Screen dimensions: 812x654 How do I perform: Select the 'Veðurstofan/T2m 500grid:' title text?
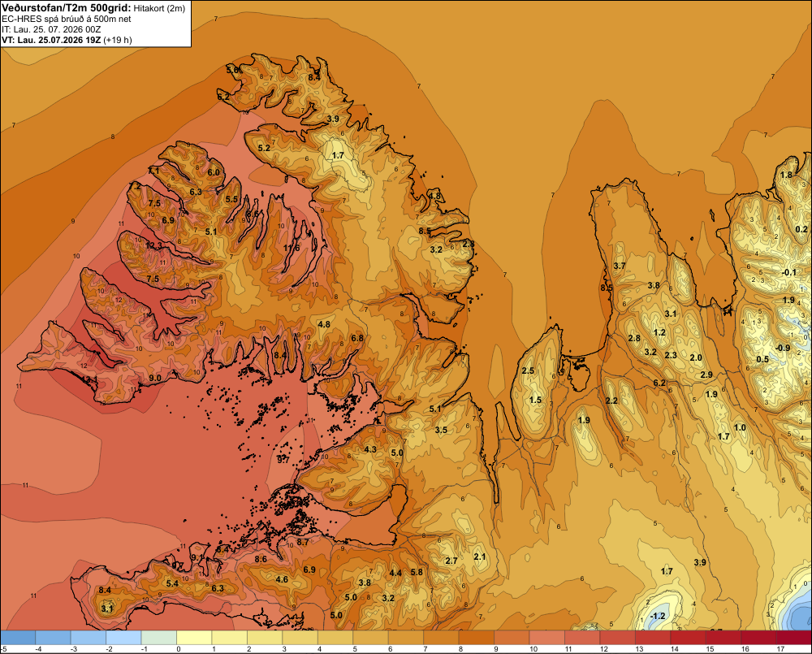pyautogui.click(x=67, y=8)
